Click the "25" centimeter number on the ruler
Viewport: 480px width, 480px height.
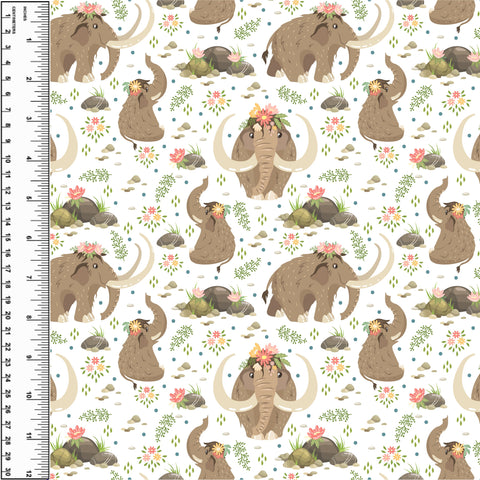tap(8, 394)
